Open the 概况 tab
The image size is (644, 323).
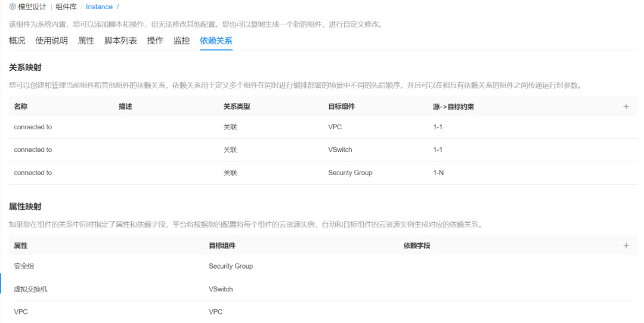point(17,41)
